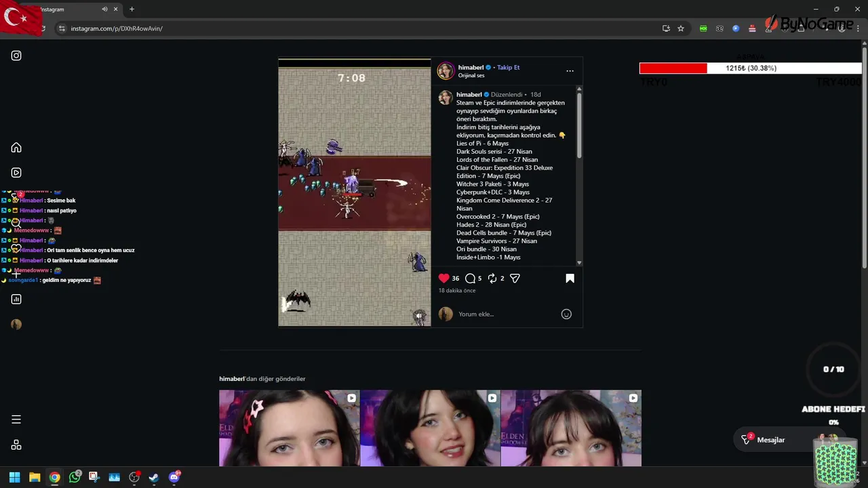
Task: Unmute the reel video sound
Action: pyautogui.click(x=419, y=316)
